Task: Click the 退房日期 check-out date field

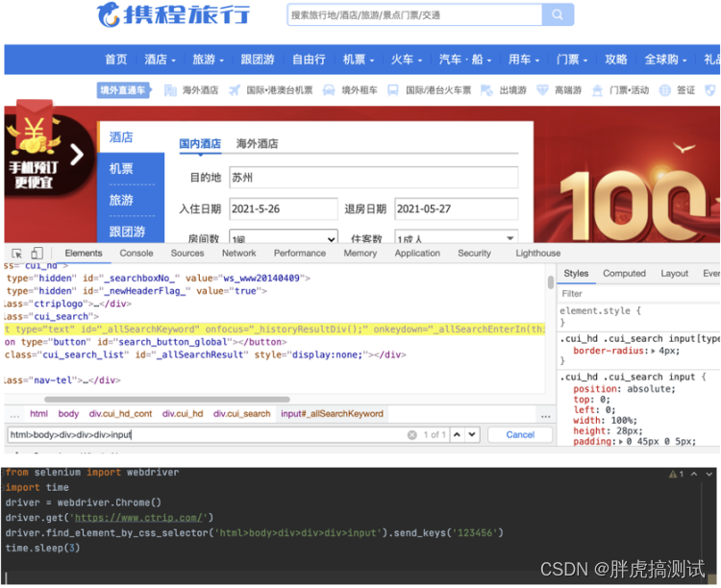Action: [x=456, y=209]
